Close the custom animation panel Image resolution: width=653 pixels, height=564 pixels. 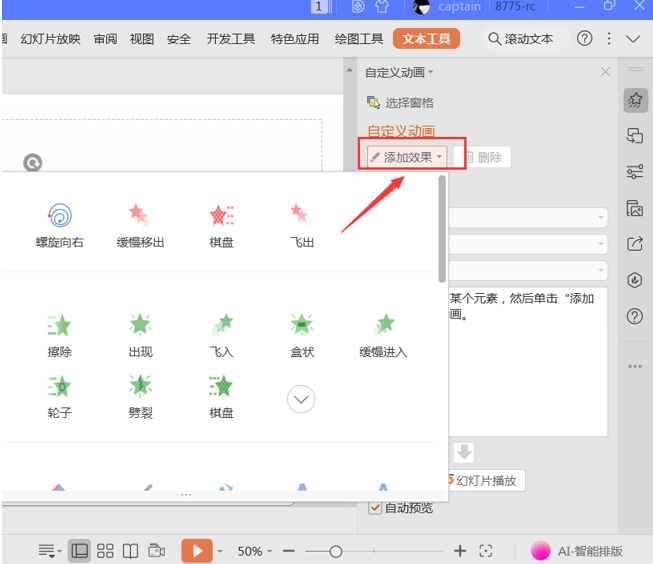[x=605, y=72]
